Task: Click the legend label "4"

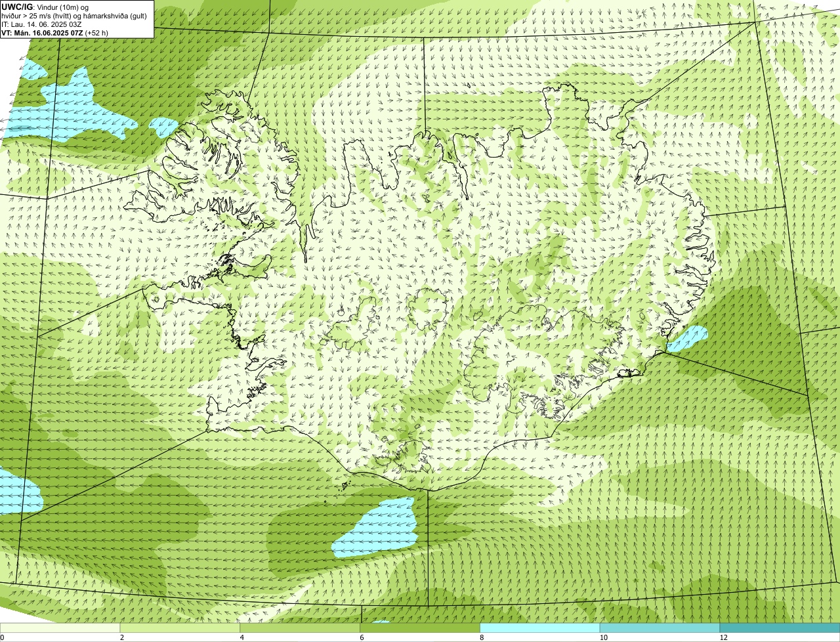Action: click(x=242, y=637)
